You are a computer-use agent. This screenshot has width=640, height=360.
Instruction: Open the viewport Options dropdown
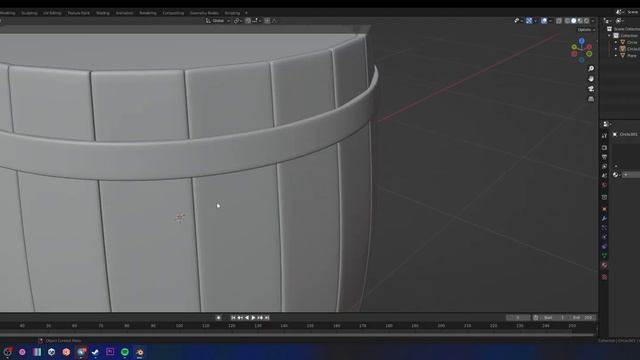click(586, 29)
